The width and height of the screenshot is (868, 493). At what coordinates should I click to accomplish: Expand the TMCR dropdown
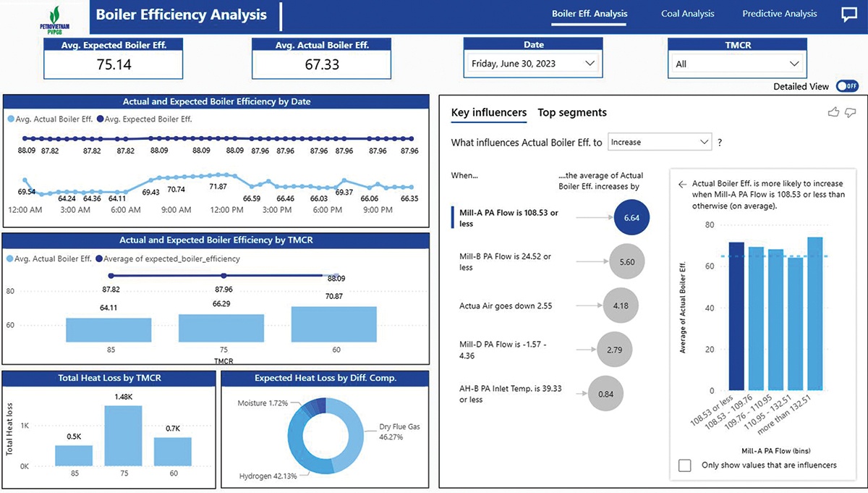point(737,64)
